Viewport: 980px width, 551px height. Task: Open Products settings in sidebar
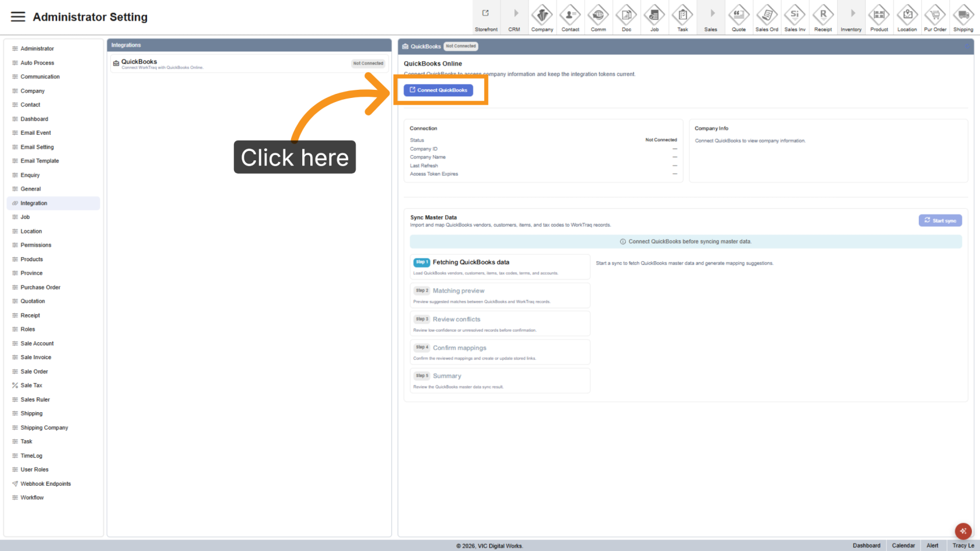coord(53,259)
